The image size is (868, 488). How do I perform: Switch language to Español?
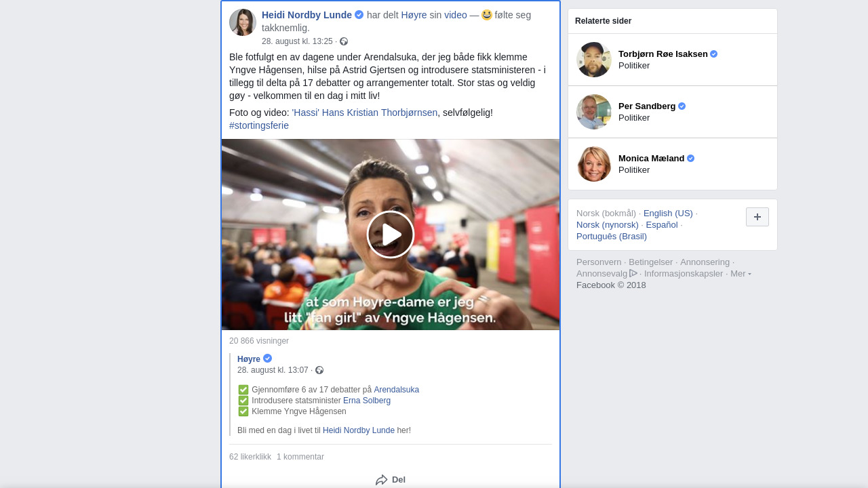point(662,225)
